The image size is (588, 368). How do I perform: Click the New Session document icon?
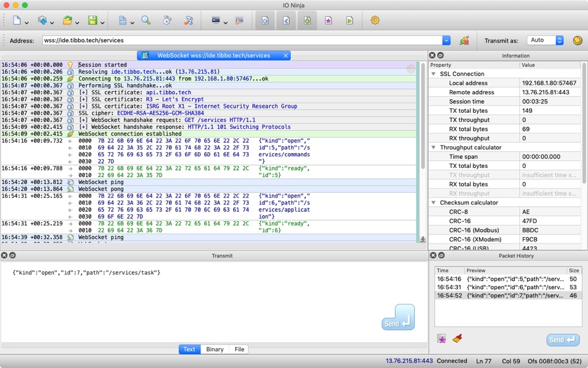pos(17,20)
